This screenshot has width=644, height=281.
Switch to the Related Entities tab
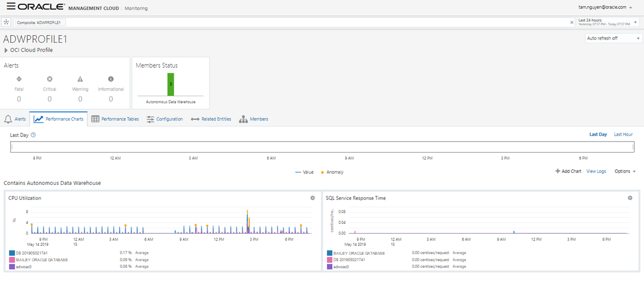click(x=211, y=119)
